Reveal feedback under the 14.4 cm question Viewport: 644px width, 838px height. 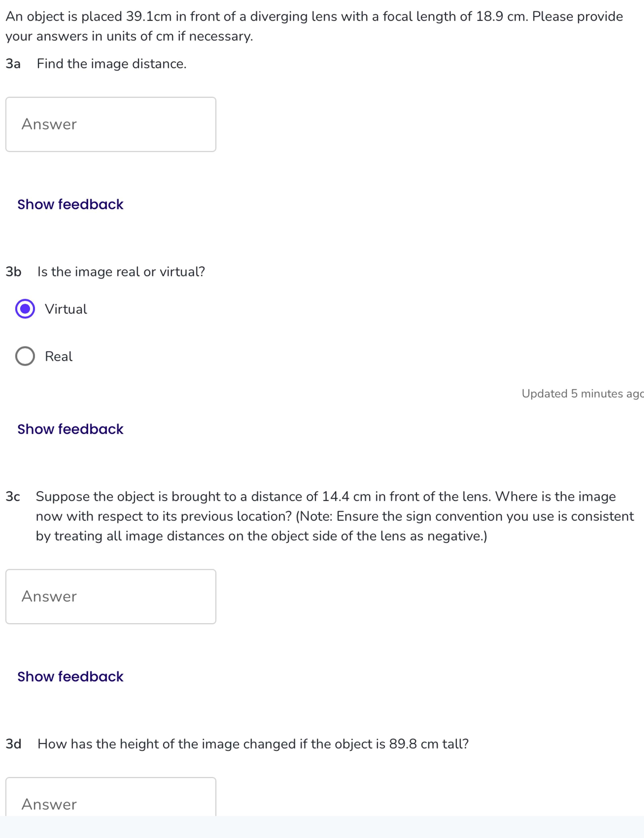[70, 676]
